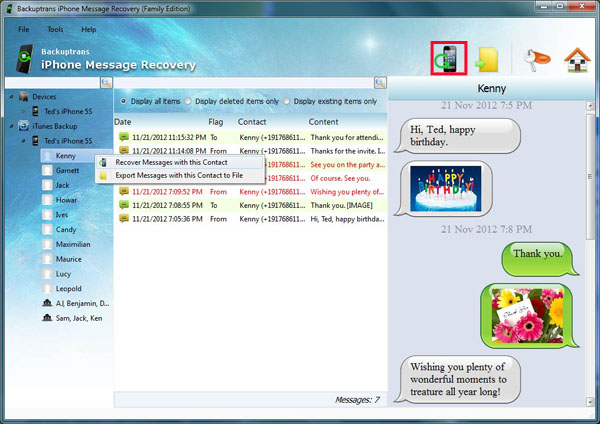Open the Help menu
600x424 pixels.
click(x=89, y=29)
